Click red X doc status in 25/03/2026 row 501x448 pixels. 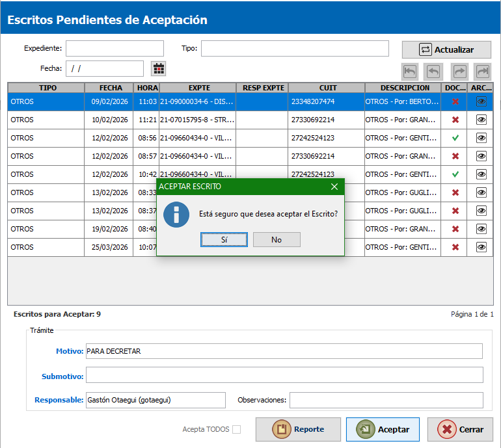(x=455, y=247)
